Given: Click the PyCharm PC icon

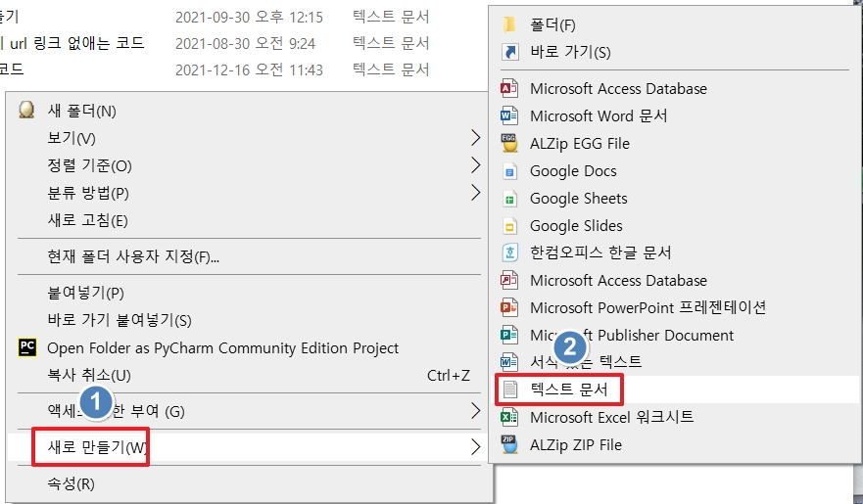Looking at the screenshot, I should (x=27, y=347).
